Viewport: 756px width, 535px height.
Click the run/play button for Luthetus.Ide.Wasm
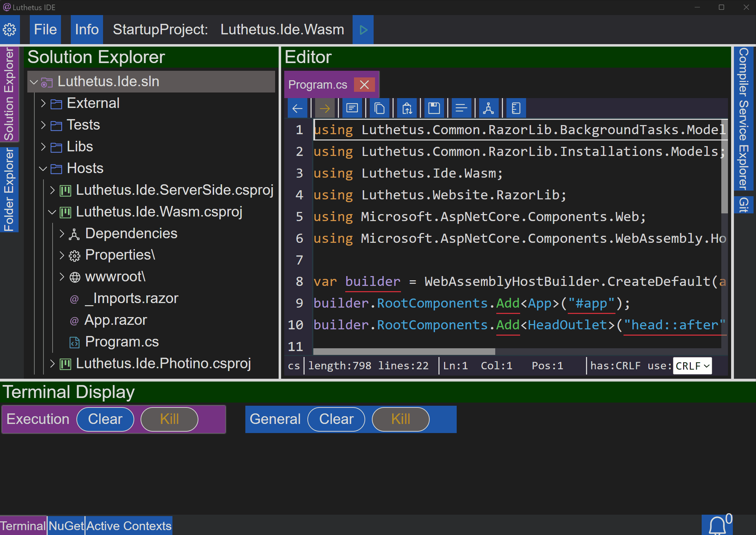coord(363,29)
